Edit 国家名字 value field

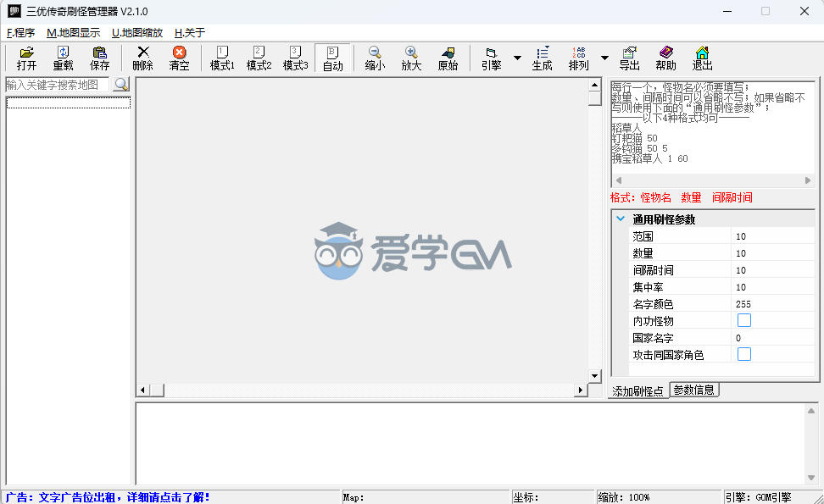[x=772, y=338]
